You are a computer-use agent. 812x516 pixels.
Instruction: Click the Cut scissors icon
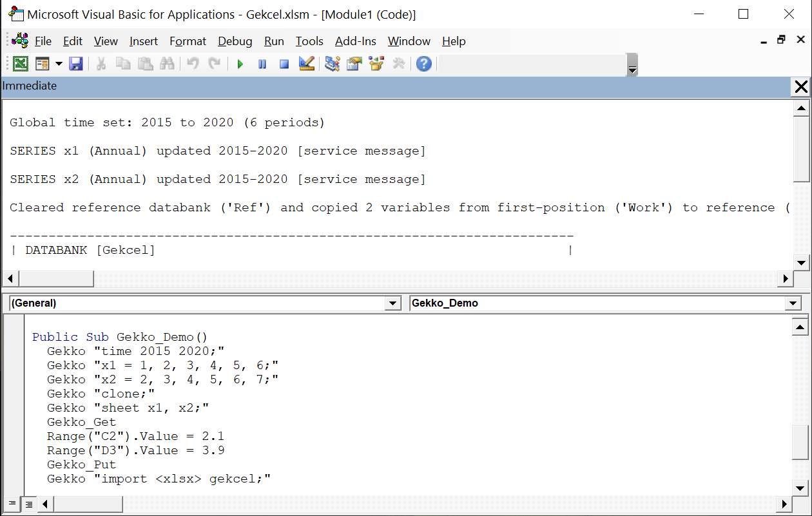[x=101, y=64]
